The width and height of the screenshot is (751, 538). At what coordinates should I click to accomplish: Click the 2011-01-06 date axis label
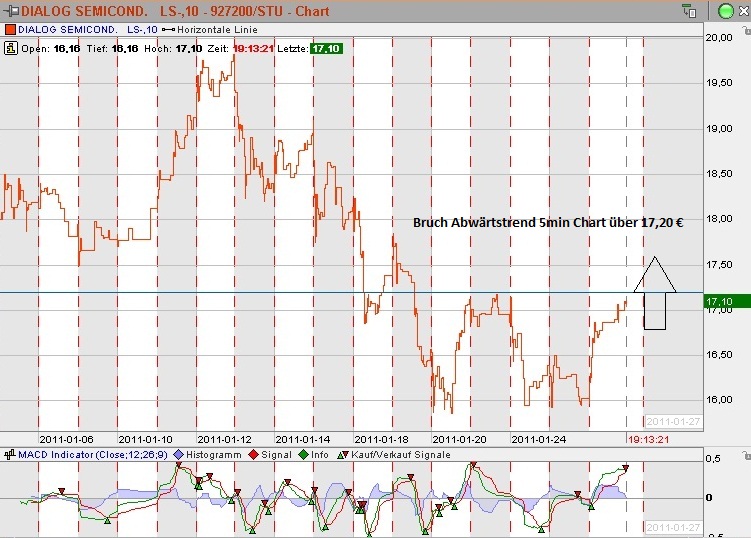pyautogui.click(x=67, y=439)
